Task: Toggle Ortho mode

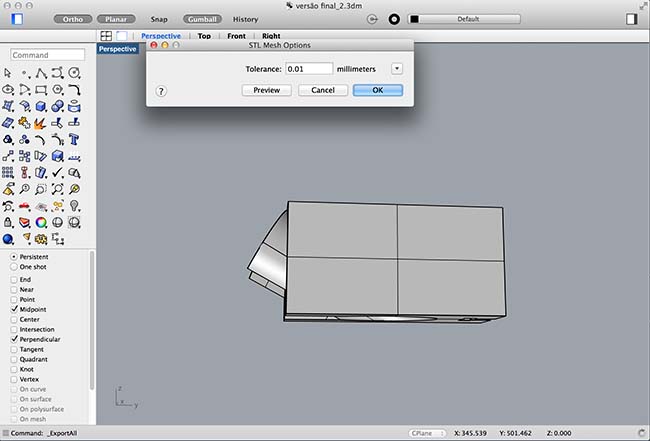Action: pyautogui.click(x=73, y=19)
